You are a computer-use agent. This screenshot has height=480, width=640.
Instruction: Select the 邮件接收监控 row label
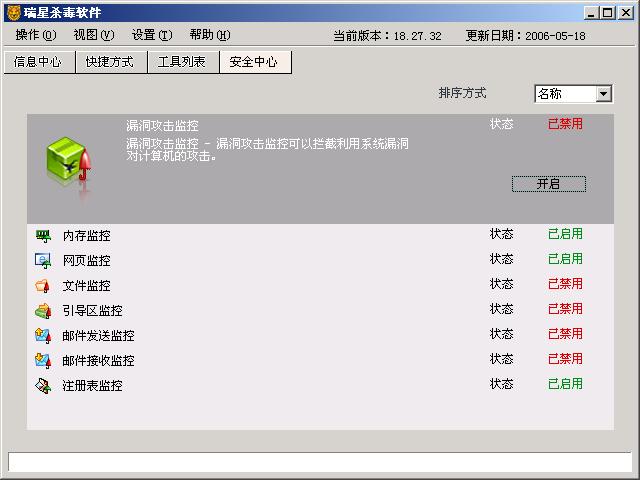98,361
